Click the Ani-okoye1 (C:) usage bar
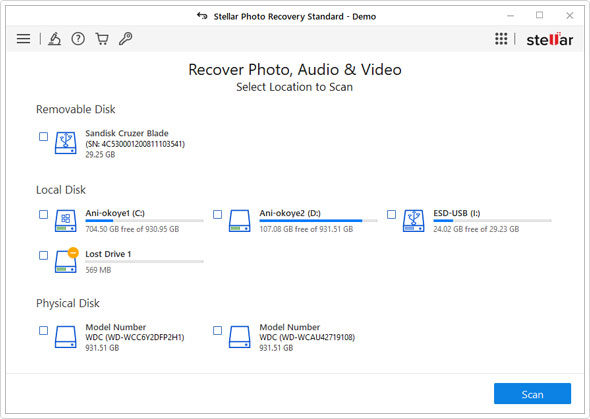This screenshot has width=590, height=419. (144, 221)
